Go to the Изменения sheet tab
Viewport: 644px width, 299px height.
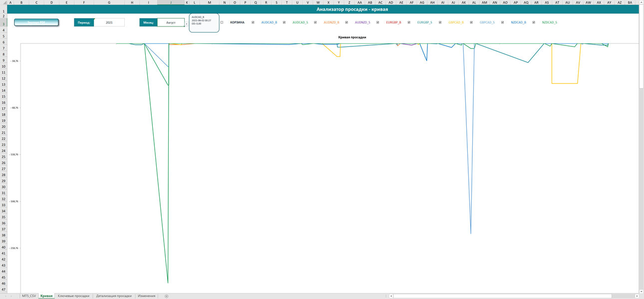[146, 296]
